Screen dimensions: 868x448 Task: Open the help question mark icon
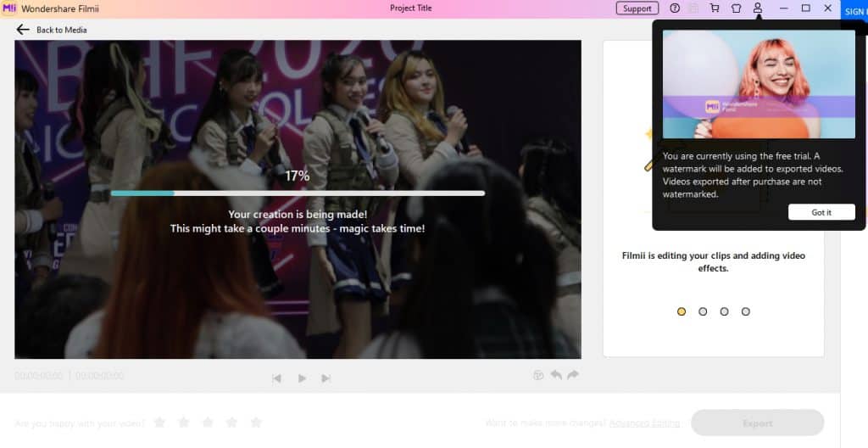coord(675,8)
